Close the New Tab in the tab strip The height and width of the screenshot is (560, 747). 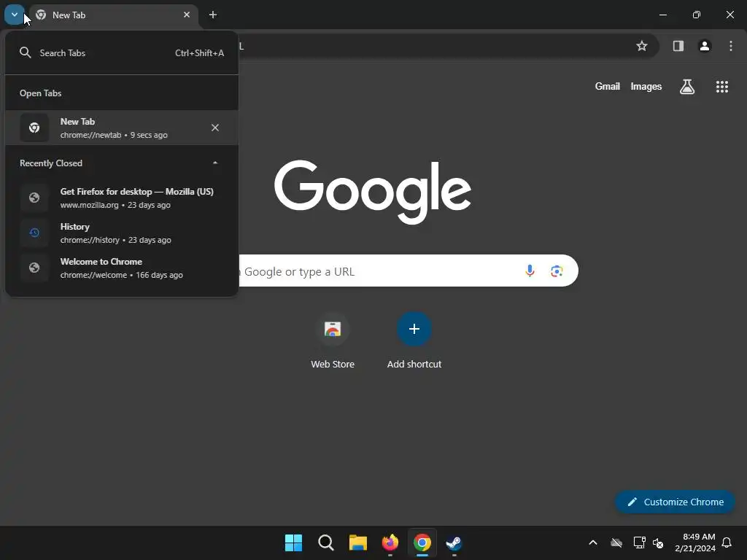(187, 15)
